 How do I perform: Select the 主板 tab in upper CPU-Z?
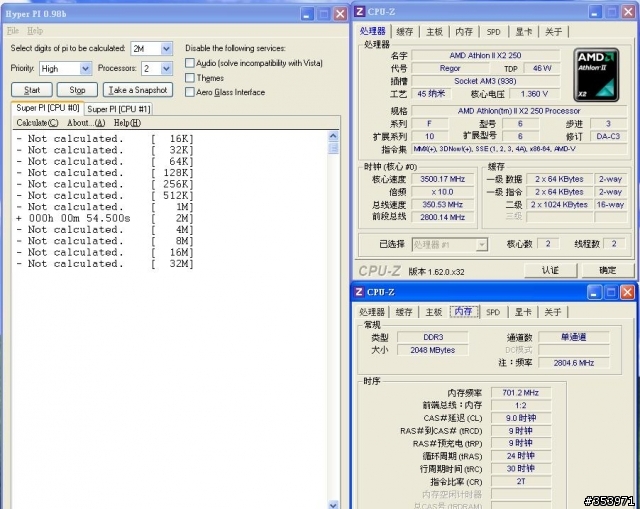(434, 32)
